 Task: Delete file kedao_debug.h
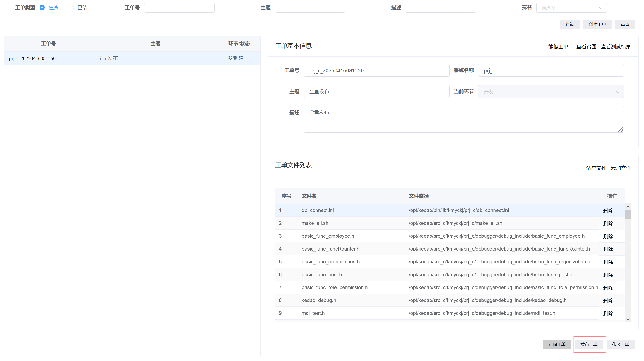608,301
